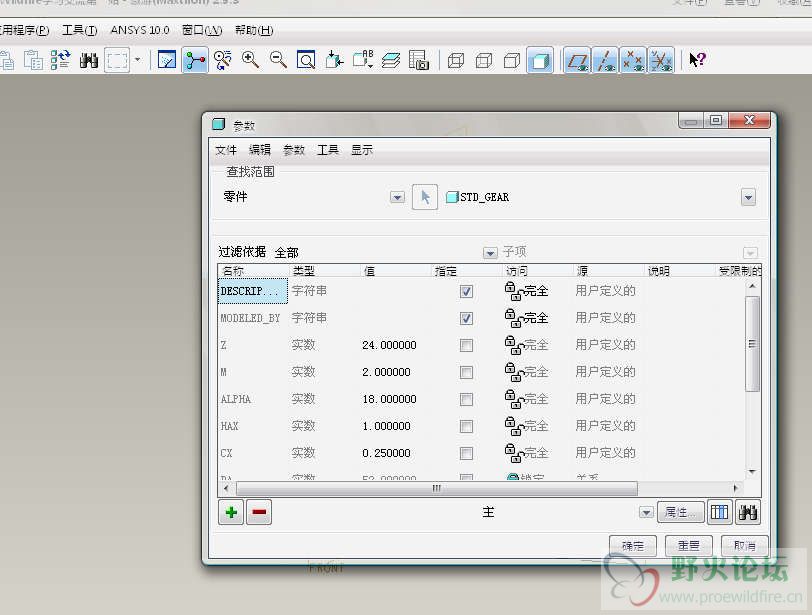Uncheck the DESCRIPTION designate checkbox
Image resolution: width=812 pixels, height=615 pixels.
coord(466,291)
